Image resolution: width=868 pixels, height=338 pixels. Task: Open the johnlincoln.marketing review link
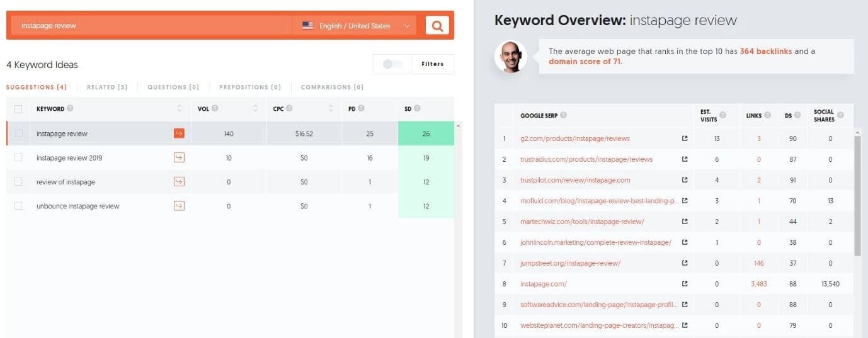[x=595, y=242]
